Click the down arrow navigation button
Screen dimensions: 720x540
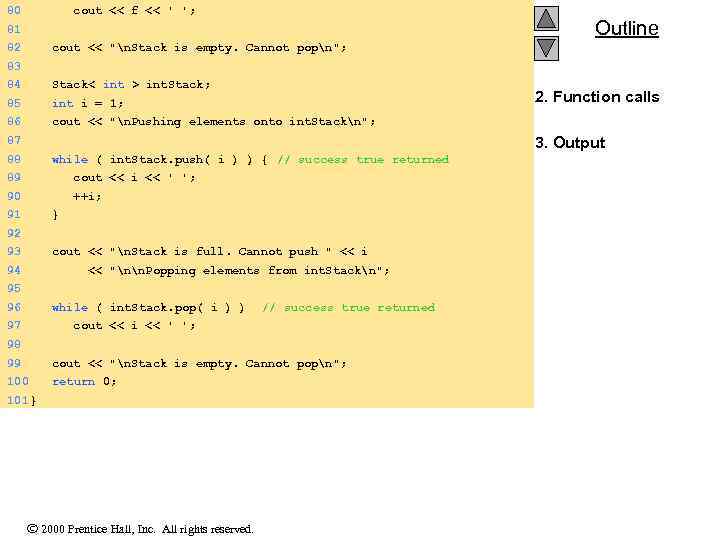click(546, 48)
